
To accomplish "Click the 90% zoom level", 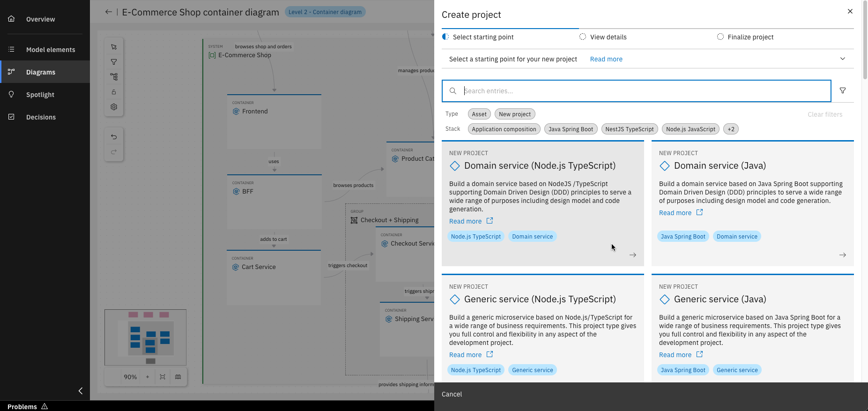I will pyautogui.click(x=130, y=377).
